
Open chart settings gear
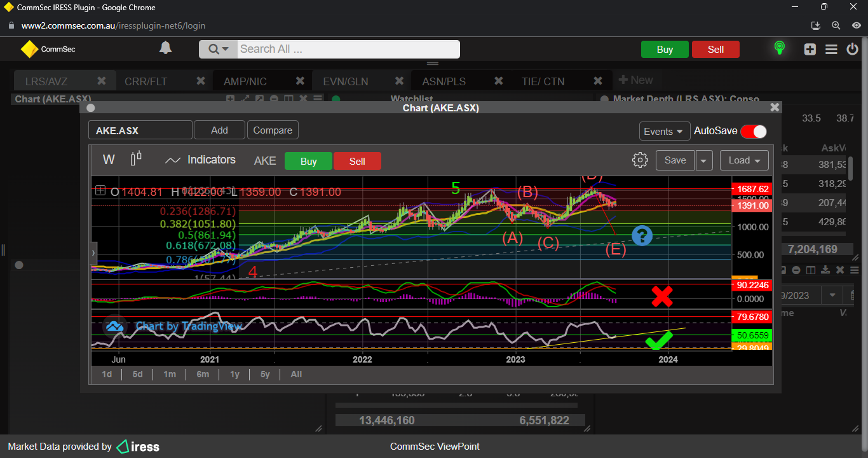pyautogui.click(x=640, y=160)
